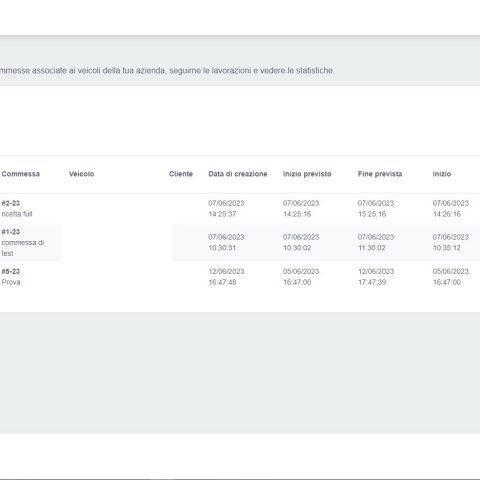Select creation date 07/06/2023 14:25:37 cell
Image resolution: width=480 pixels, height=480 pixels.
(x=226, y=208)
